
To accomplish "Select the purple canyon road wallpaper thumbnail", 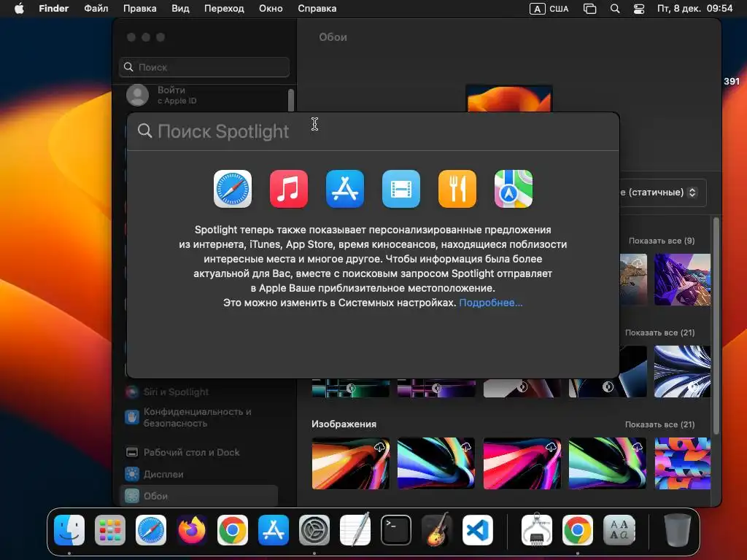I will [x=683, y=279].
